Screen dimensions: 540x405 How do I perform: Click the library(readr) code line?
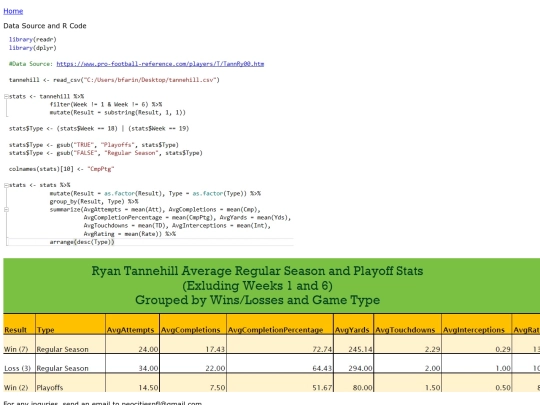pos(33,40)
